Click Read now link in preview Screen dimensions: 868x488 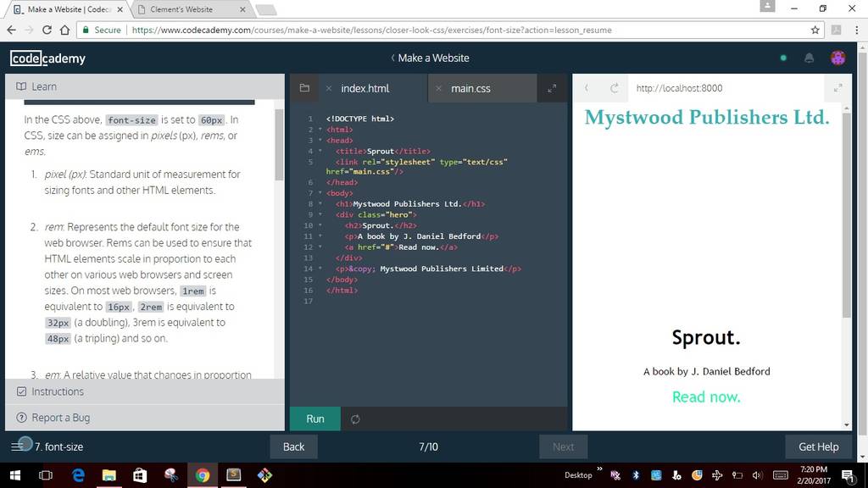[x=706, y=396]
